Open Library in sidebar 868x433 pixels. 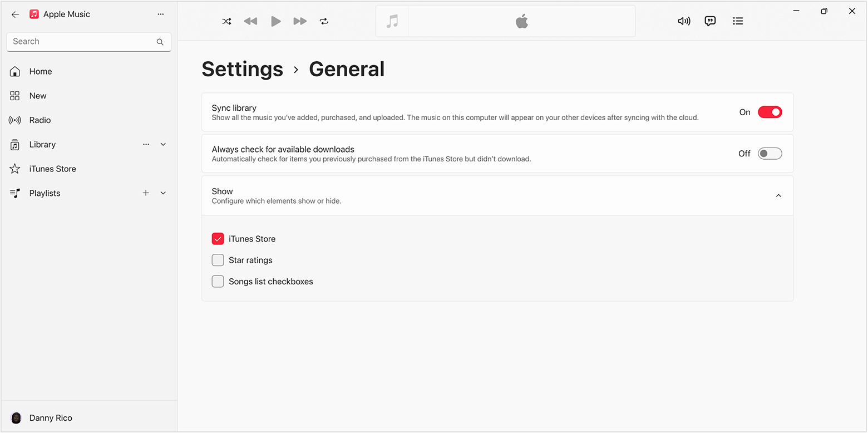point(89,145)
